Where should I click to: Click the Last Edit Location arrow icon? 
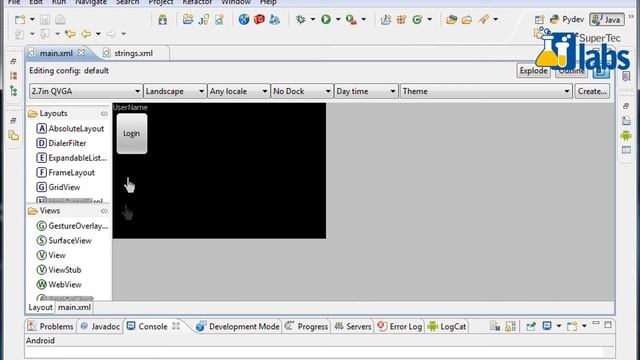(x=70, y=34)
